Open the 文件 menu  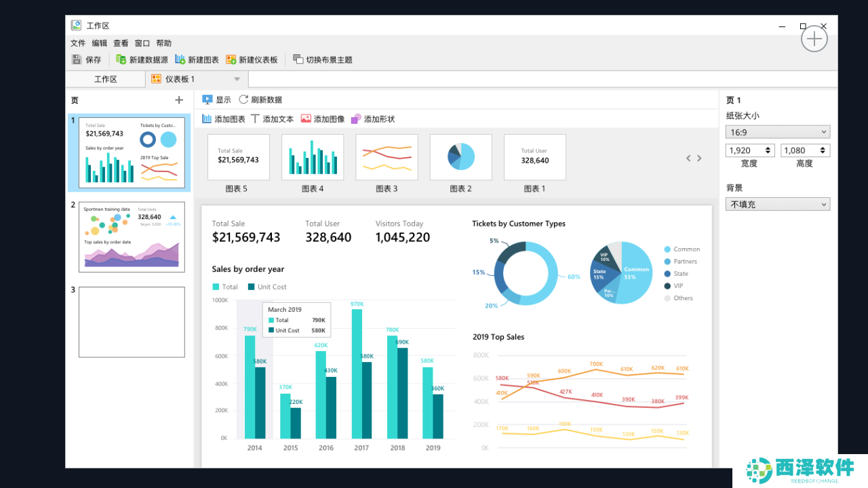point(78,43)
